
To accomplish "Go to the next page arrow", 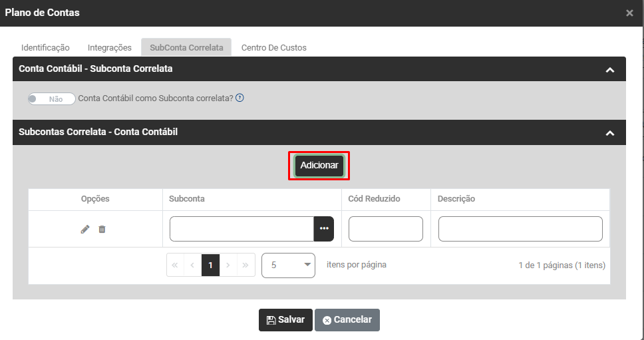I will coord(228,265).
